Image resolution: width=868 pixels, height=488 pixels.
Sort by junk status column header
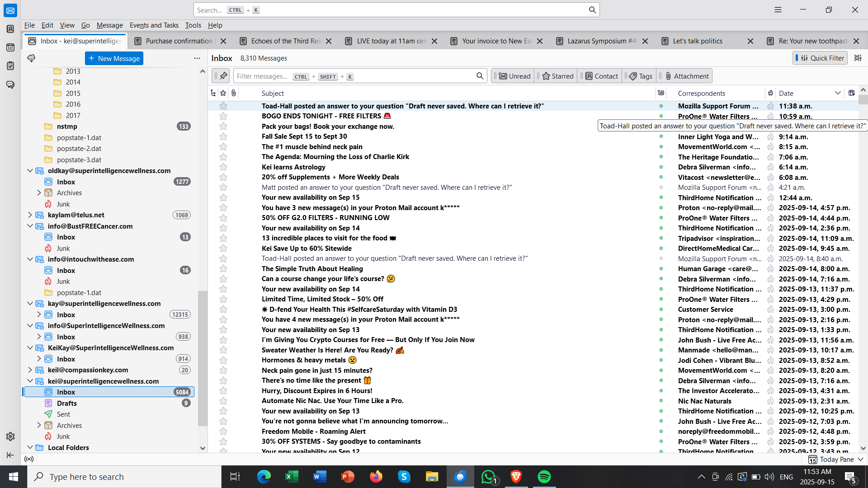point(770,93)
